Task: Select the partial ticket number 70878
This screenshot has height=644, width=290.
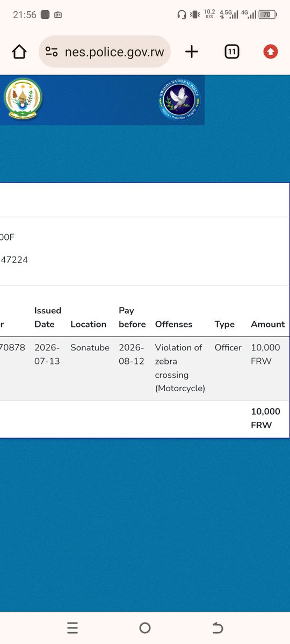Action: (x=12, y=347)
